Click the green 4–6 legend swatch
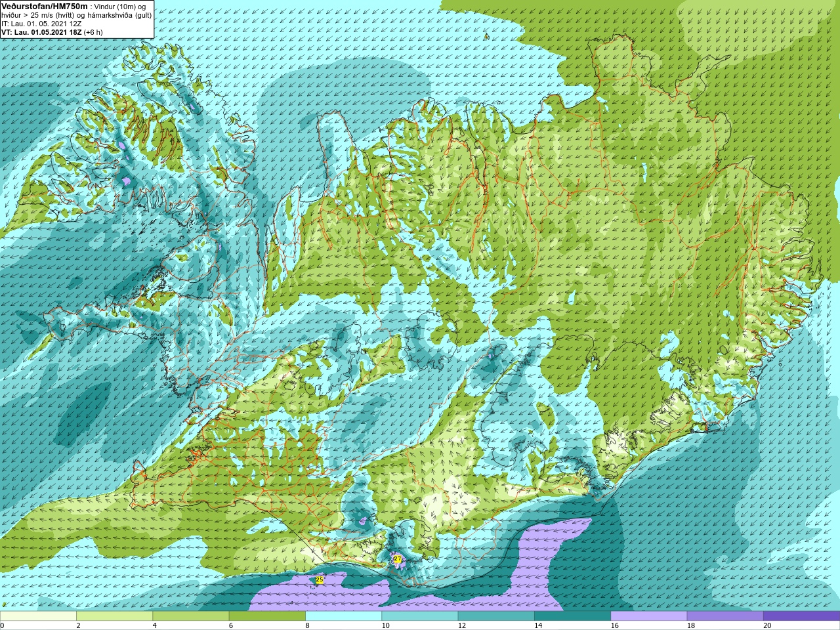This screenshot has height=630, width=840. click(190, 616)
